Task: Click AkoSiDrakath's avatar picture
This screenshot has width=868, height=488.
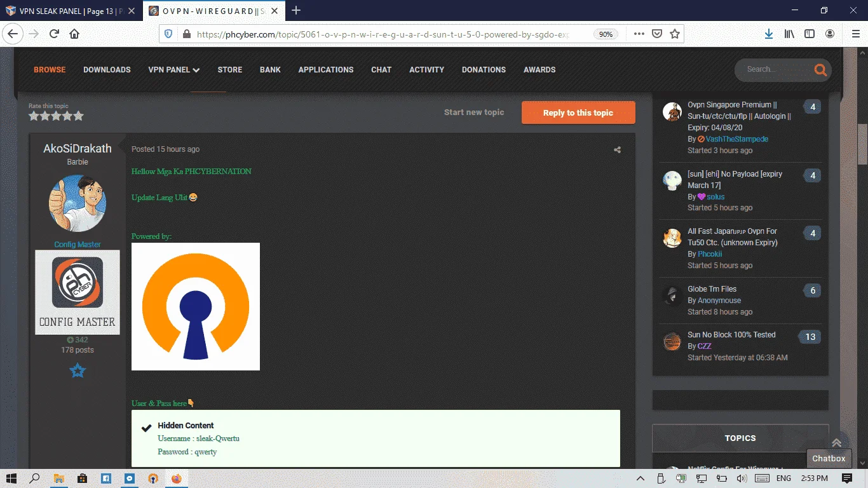Action: (x=78, y=203)
